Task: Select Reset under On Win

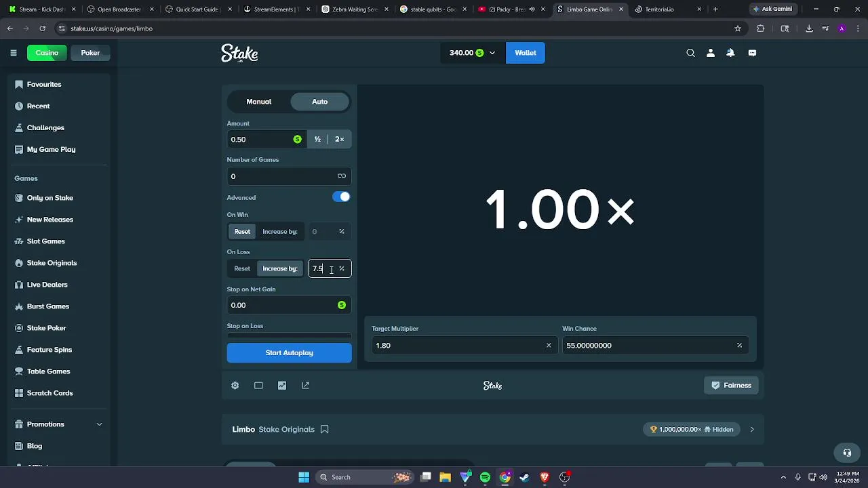Action: click(242, 232)
